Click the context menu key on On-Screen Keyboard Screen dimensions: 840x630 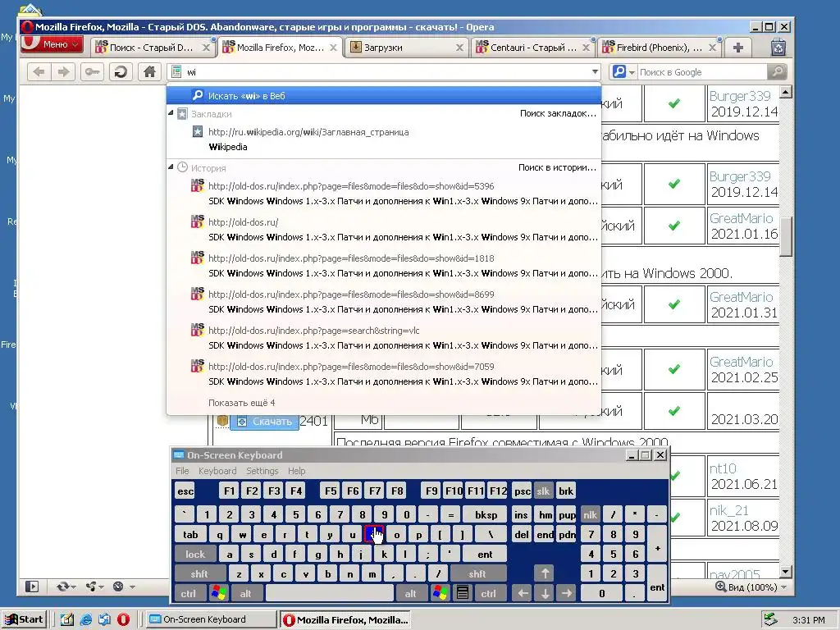pos(463,593)
